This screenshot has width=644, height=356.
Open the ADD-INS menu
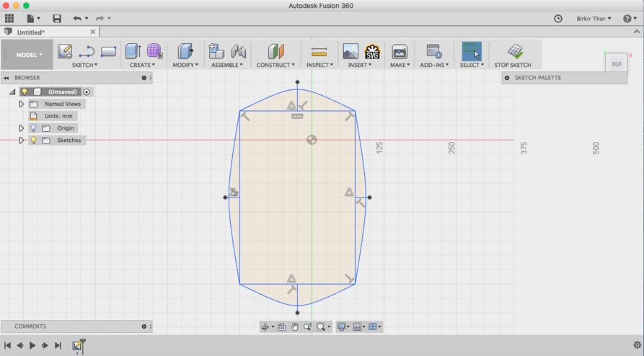[x=434, y=65]
